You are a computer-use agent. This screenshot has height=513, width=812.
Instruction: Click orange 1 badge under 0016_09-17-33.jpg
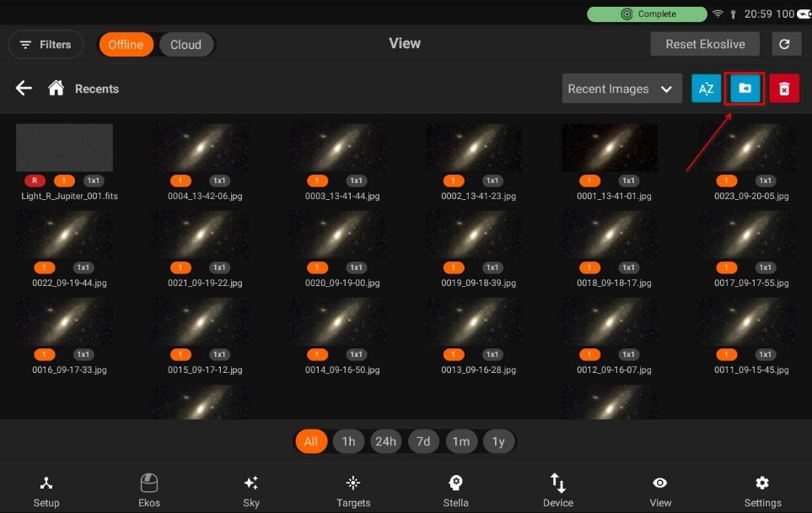point(45,354)
